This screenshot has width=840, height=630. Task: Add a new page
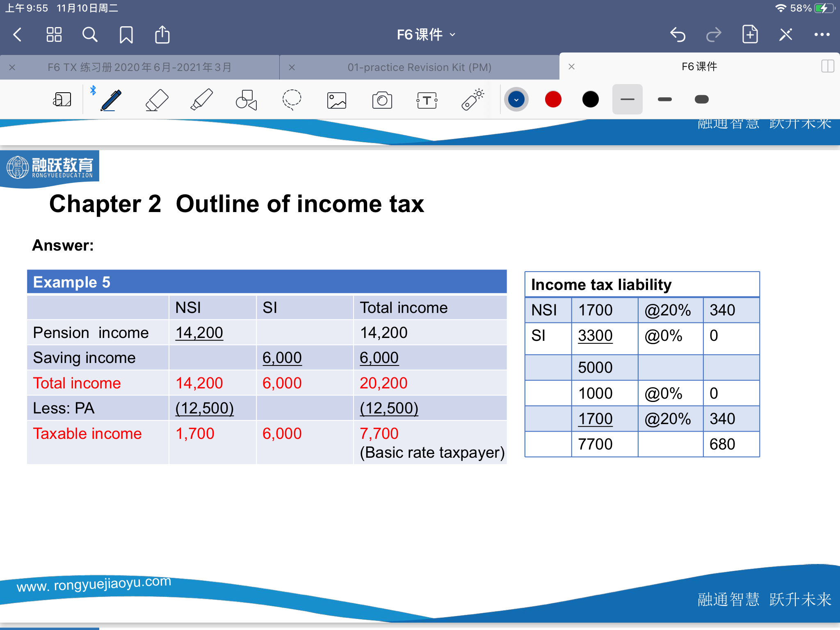750,34
